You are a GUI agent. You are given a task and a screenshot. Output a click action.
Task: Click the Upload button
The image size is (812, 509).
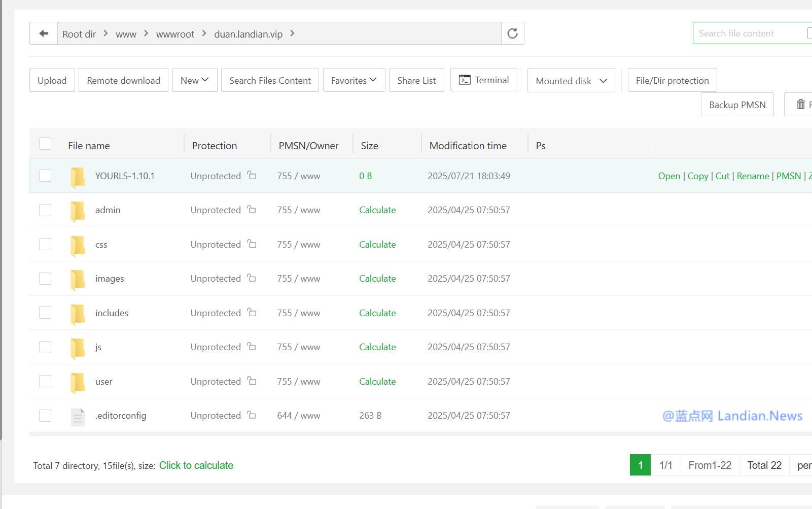tap(52, 80)
